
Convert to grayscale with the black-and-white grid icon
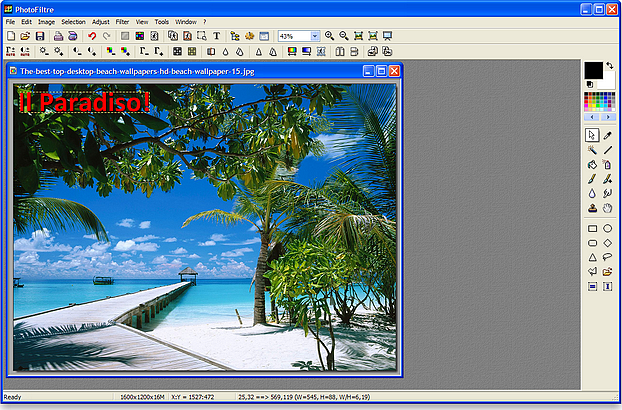pyautogui.click(x=177, y=51)
